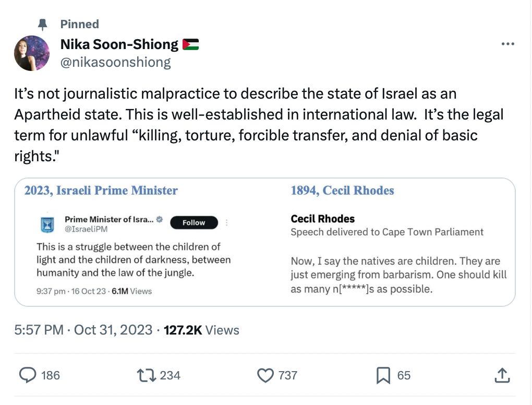Click the Palestinian flag emoji beside the name
Image resolution: width=532 pixels, height=405 pixels.
click(x=190, y=45)
